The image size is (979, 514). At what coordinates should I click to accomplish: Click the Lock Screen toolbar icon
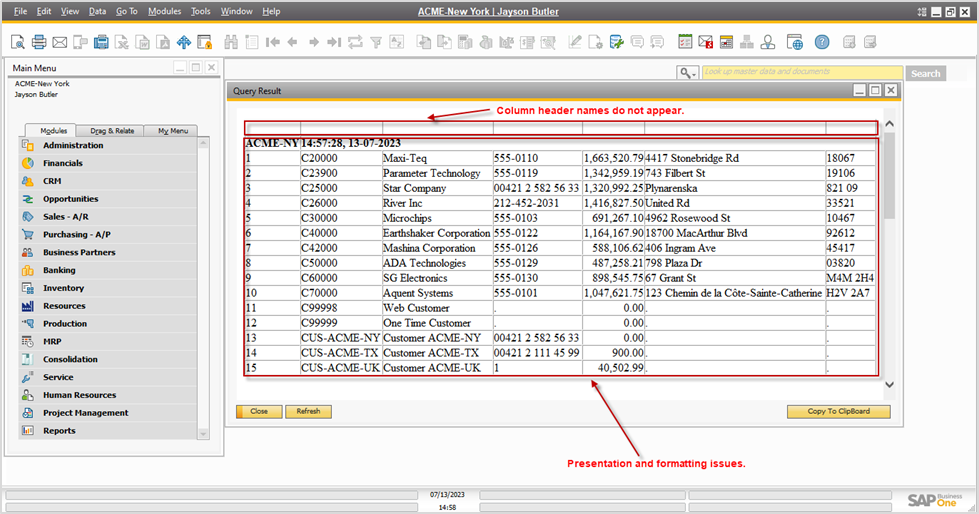pos(204,42)
